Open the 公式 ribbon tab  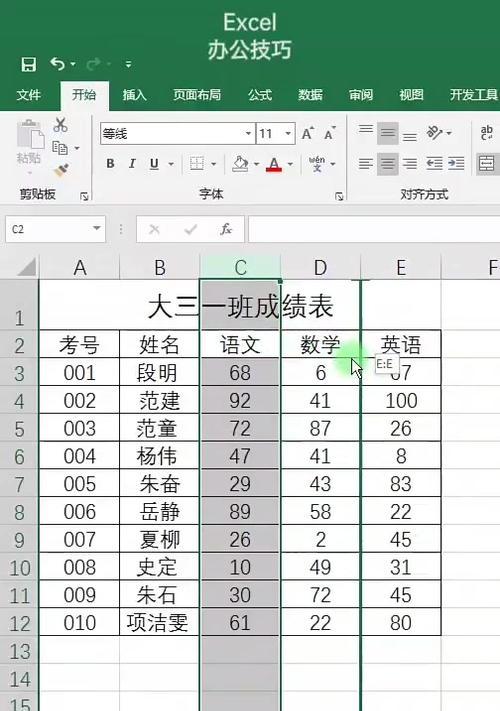coord(260,95)
